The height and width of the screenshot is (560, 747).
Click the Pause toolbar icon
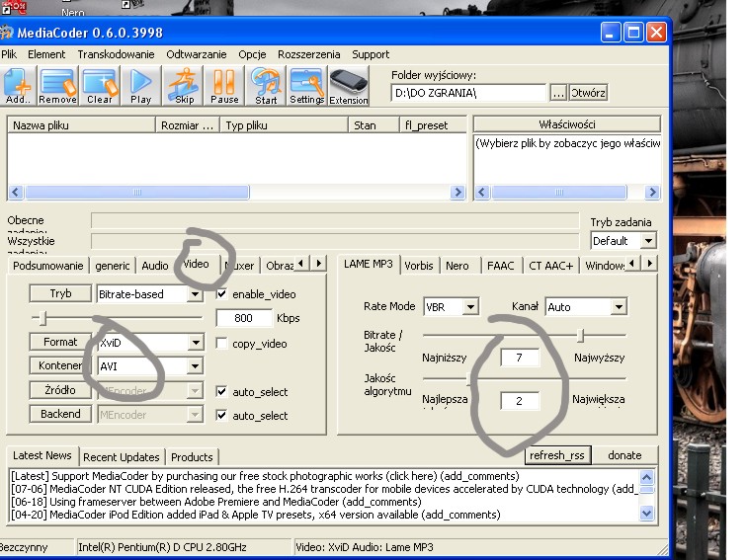(x=224, y=86)
